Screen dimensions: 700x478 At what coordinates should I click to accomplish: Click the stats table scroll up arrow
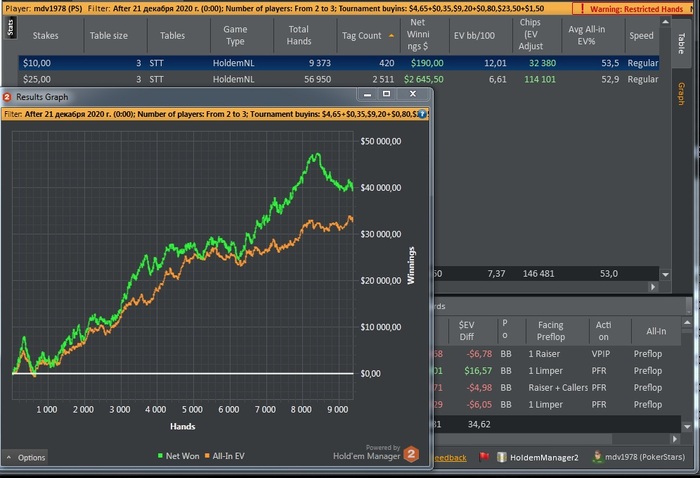665,22
